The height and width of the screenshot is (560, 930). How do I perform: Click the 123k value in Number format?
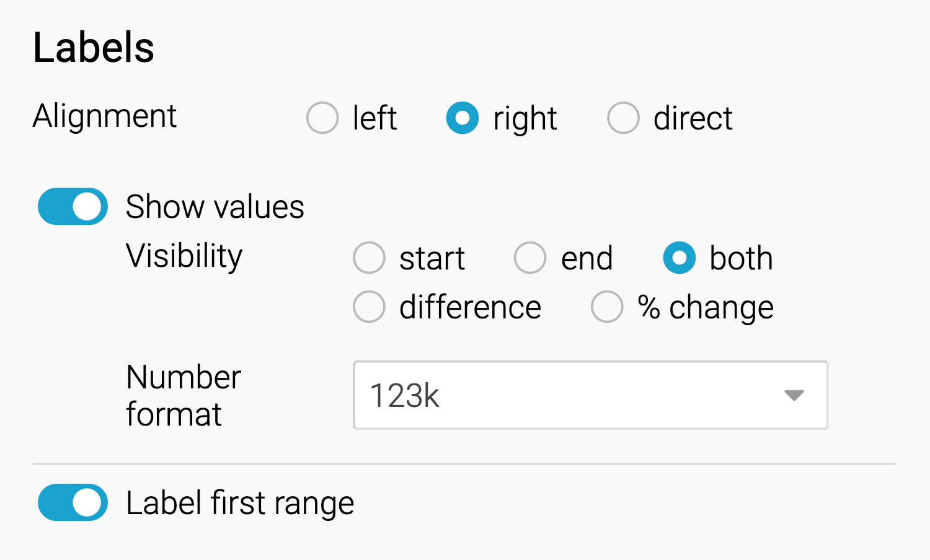point(405,396)
